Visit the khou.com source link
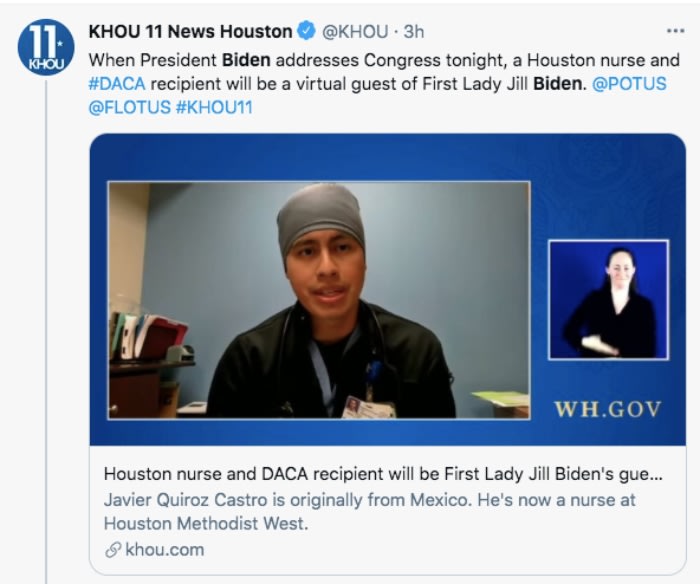The height and width of the screenshot is (584, 700). [x=165, y=550]
